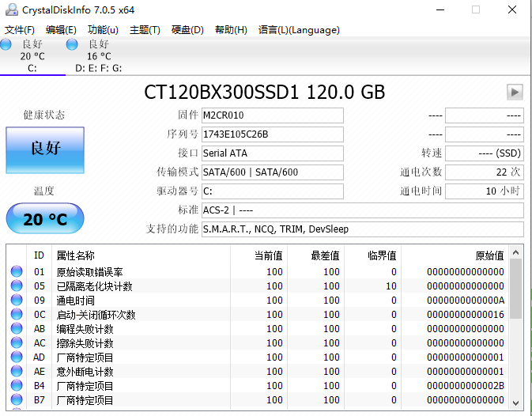Click the ID column header
The height and width of the screenshot is (416, 532).
click(39, 255)
